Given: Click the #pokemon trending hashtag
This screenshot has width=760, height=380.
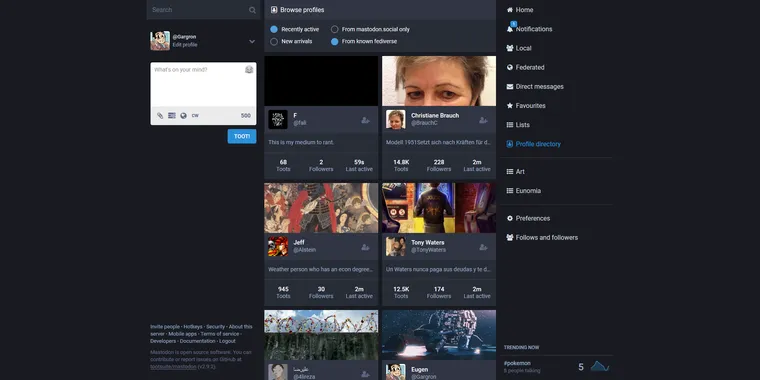Looking at the screenshot, I should [517, 363].
